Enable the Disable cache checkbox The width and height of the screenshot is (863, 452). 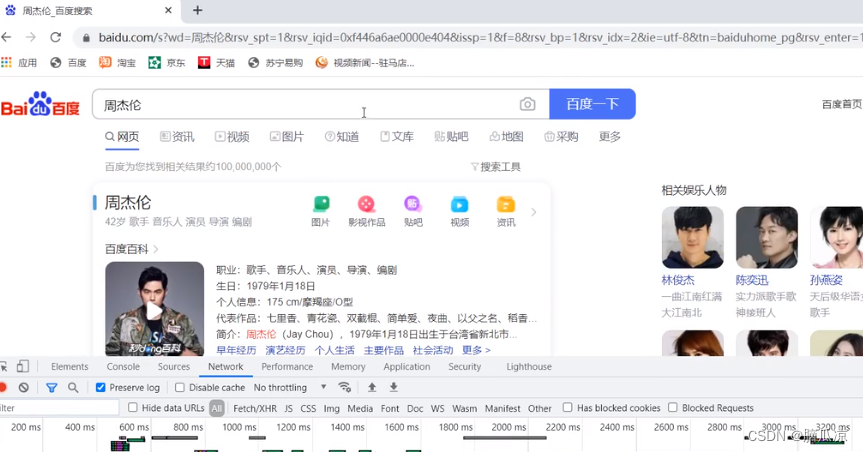(179, 388)
